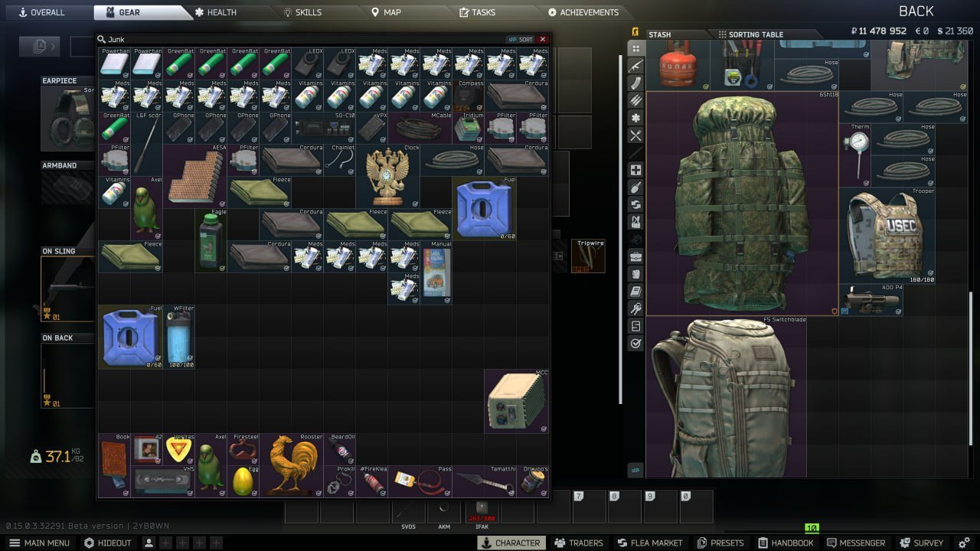The image size is (980, 551).
Task: Select the Eagle bottle item
Action: (211, 240)
